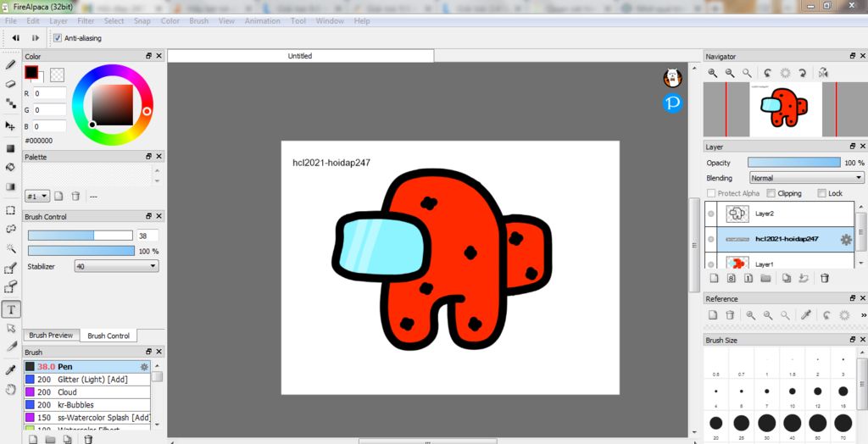Select the rectangular Selection tool
Screen dimensions: 868x444
10,210
